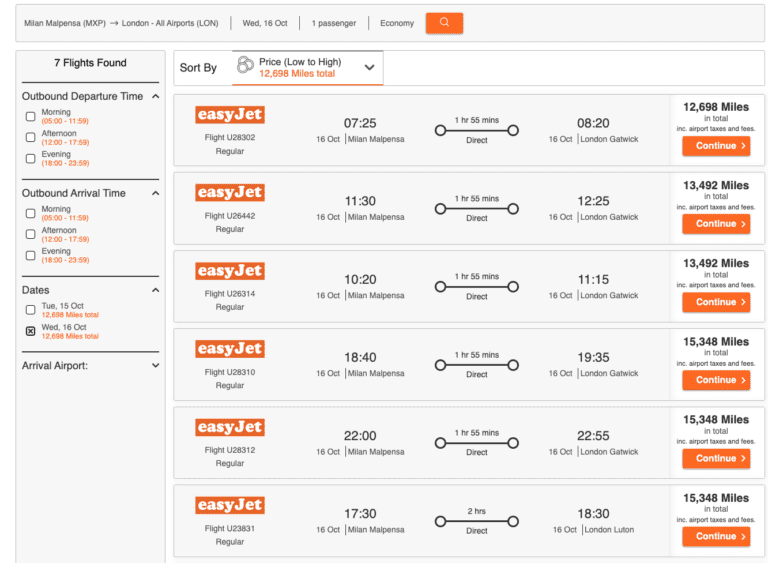Screen dimensions: 768x563
Task: Check Morning under Outbound Departure Time
Action: coord(30,116)
